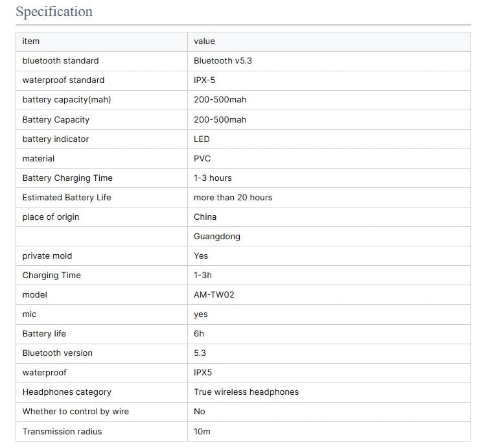Select the 'AM-TW02' model value
This screenshot has height=448, width=486.
214,294
